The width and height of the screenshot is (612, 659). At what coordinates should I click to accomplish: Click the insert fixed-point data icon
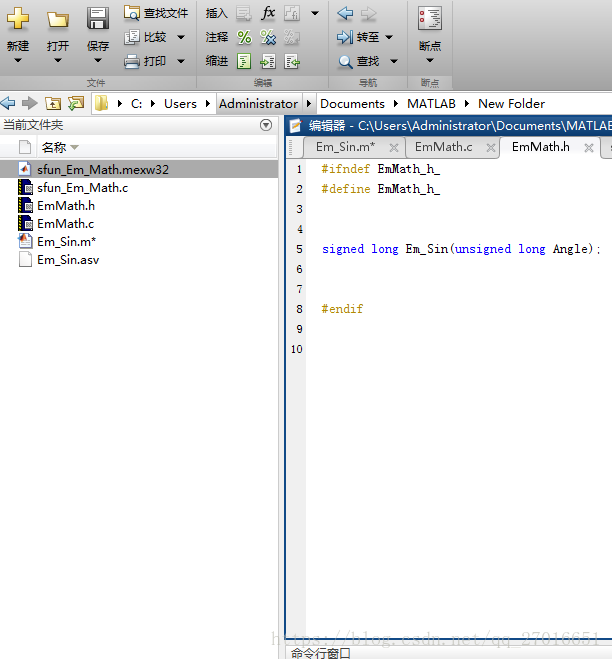point(292,13)
